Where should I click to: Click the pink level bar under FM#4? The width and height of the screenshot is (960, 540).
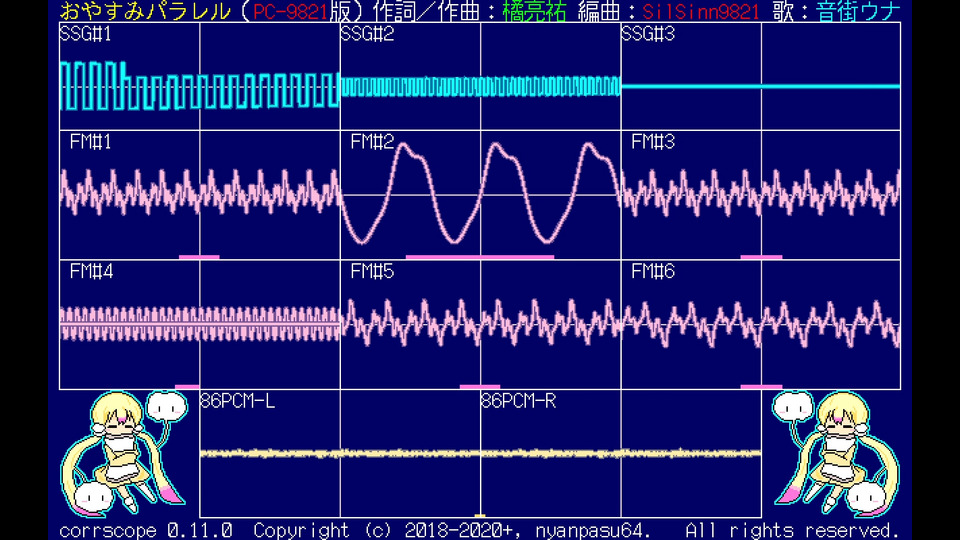tap(187, 387)
